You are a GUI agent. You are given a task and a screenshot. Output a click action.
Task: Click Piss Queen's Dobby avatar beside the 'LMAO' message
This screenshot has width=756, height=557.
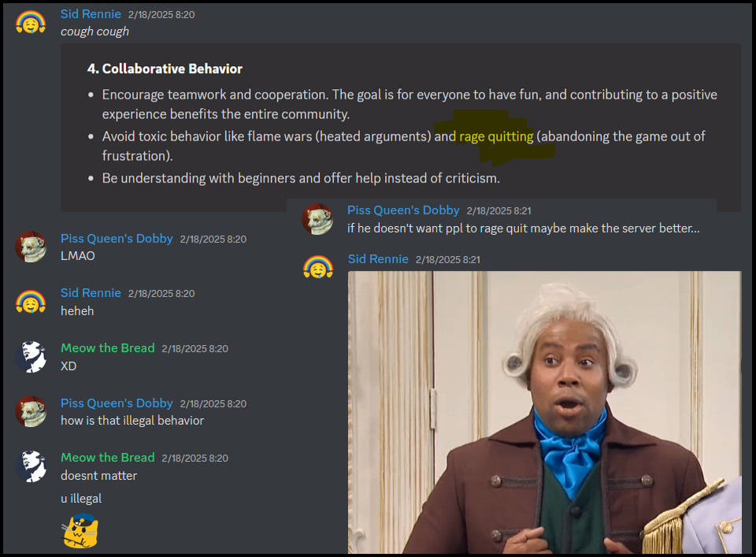31,247
